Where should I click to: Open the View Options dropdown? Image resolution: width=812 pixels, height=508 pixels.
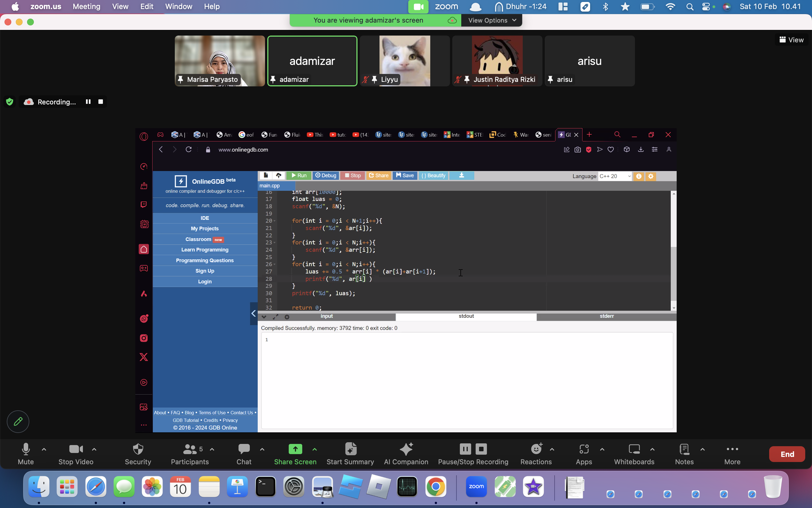click(x=491, y=20)
